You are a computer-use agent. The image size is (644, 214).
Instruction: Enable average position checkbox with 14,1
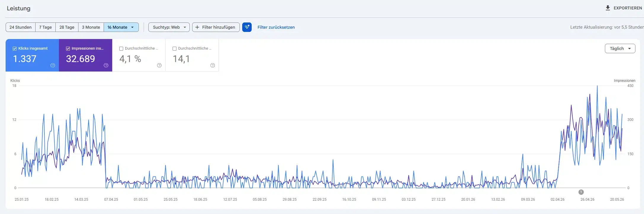click(174, 48)
